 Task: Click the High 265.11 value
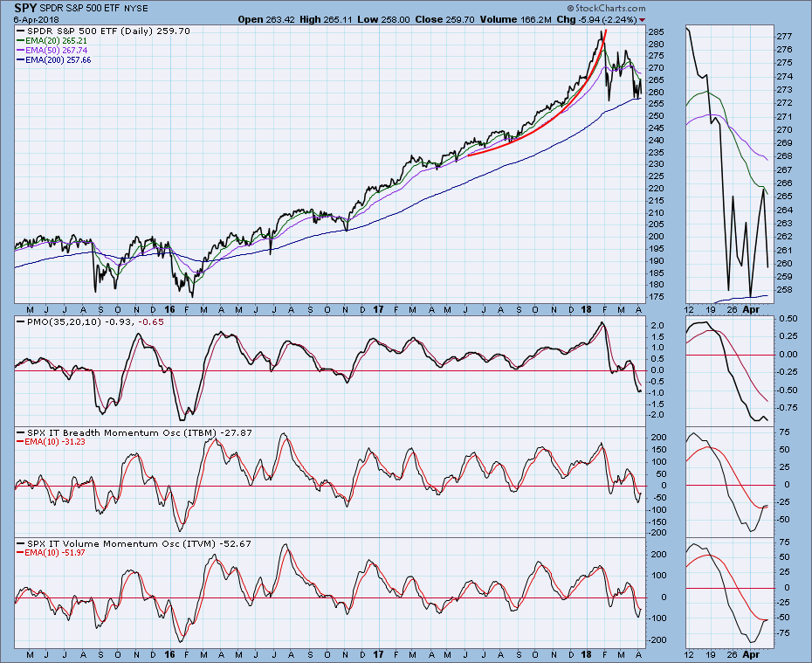[327, 20]
